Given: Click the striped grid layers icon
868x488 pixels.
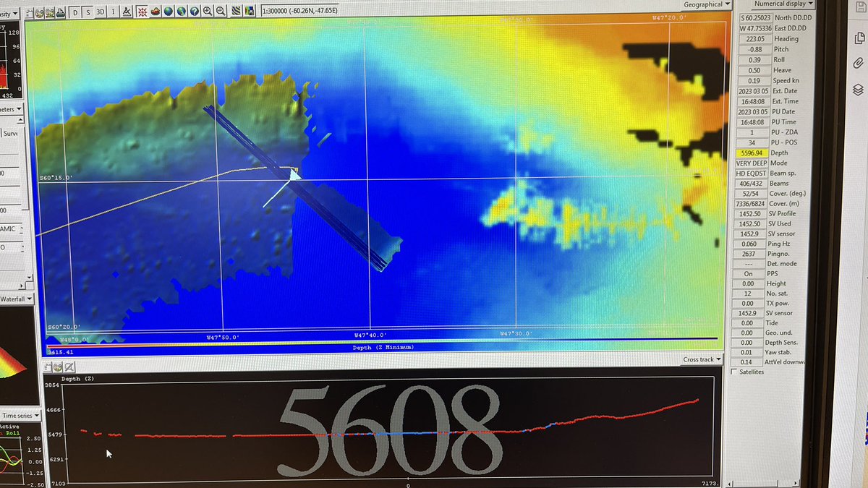Looking at the screenshot, I should 236,12.
